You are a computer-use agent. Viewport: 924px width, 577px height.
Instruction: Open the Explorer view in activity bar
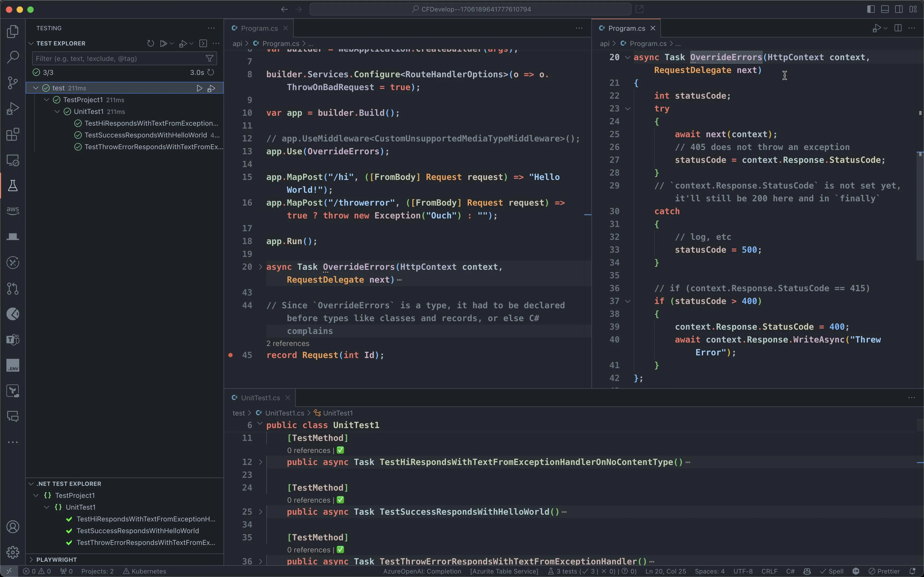click(x=13, y=31)
